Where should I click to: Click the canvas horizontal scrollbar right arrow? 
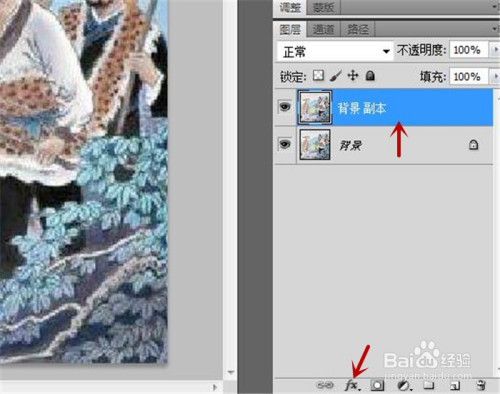[x=215, y=387]
